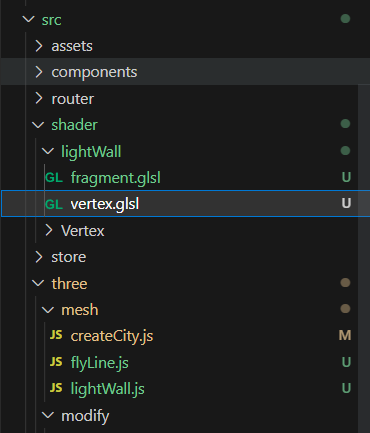Image resolution: width=370 pixels, height=433 pixels.
Task: Click the JS icon beside createCity.js
Action: click(x=56, y=335)
